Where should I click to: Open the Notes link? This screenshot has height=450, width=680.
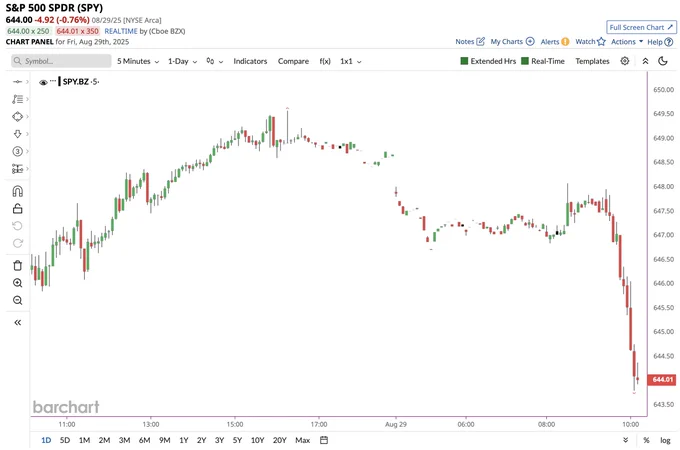(470, 42)
